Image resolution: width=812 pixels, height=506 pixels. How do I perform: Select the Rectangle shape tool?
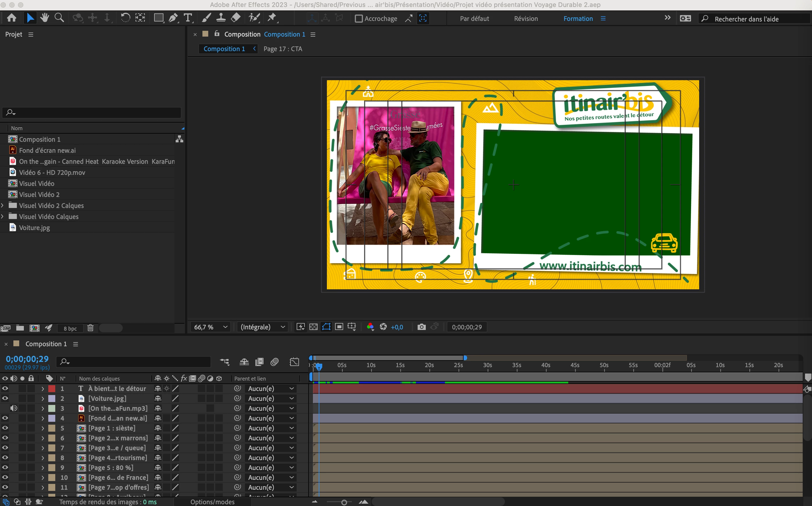point(158,18)
